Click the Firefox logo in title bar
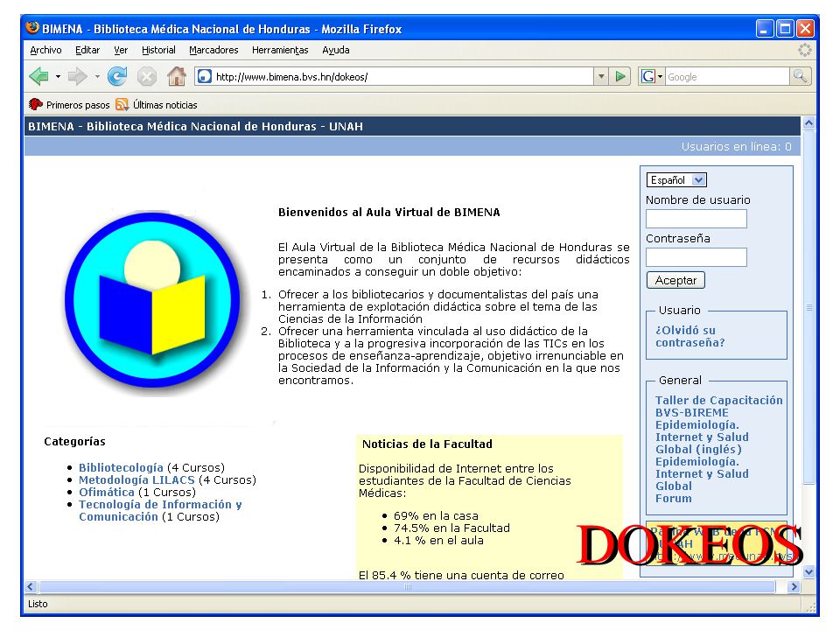 coord(32,28)
